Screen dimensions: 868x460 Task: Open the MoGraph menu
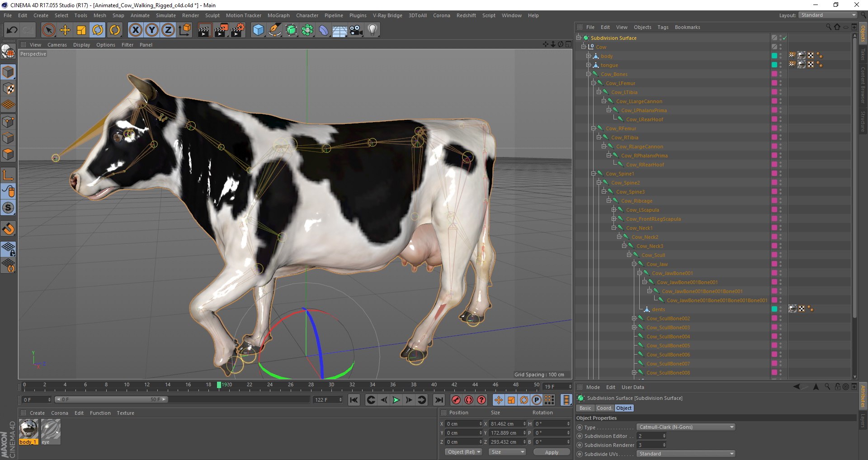tap(278, 15)
